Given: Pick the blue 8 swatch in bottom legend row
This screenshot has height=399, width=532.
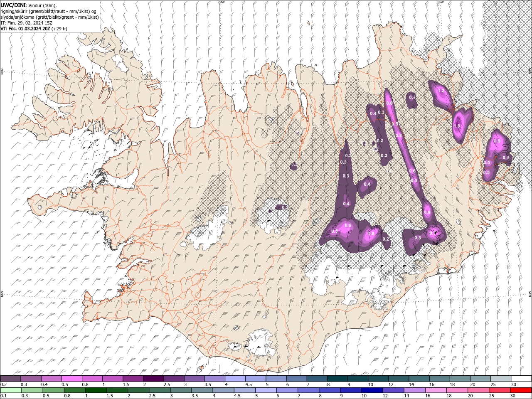Looking at the screenshot, I should (x=329, y=390).
